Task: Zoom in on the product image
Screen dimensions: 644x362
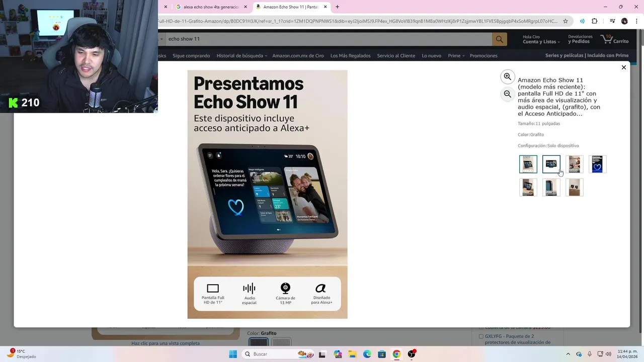Action: point(507,76)
